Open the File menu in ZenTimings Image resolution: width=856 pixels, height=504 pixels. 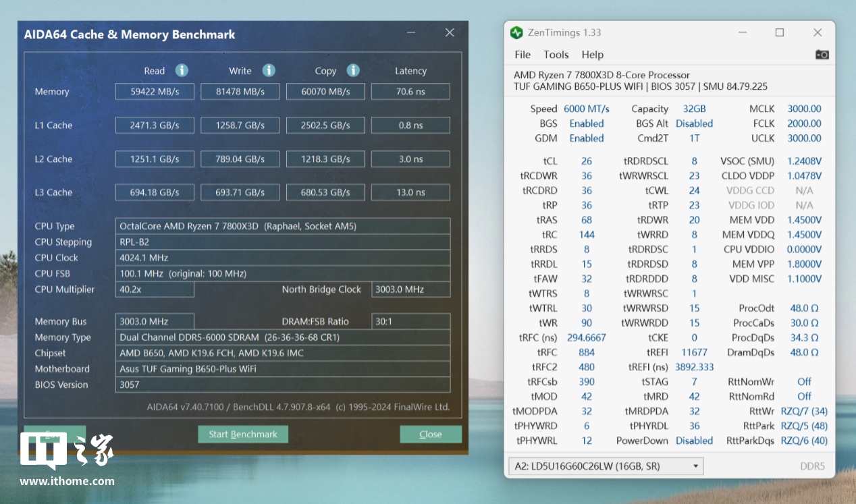523,55
